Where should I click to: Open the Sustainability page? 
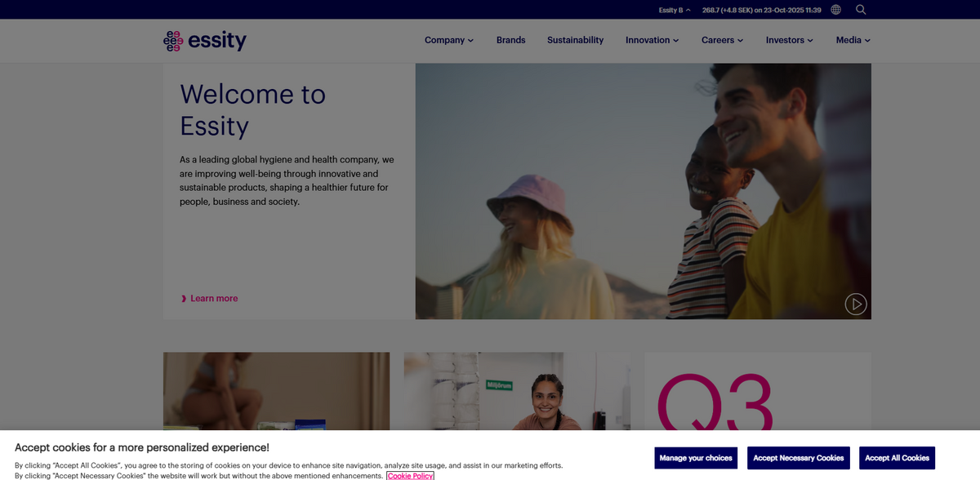click(x=576, y=40)
